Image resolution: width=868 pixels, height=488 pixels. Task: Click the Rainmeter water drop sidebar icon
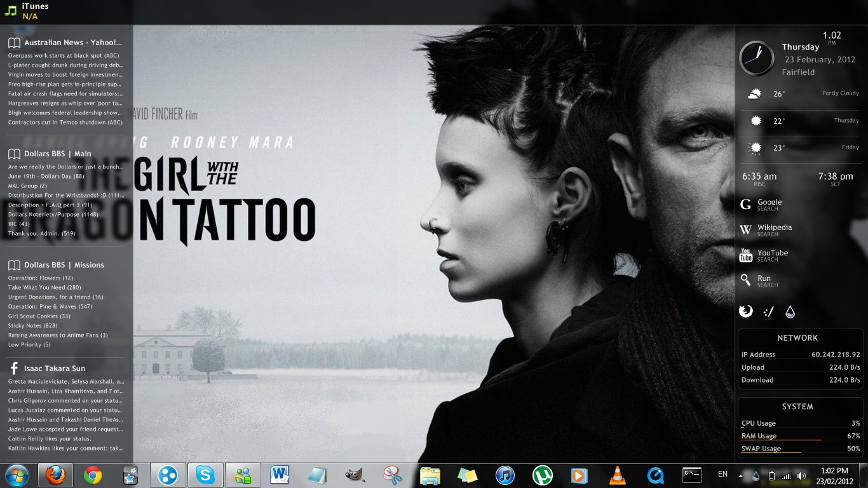[x=790, y=311]
